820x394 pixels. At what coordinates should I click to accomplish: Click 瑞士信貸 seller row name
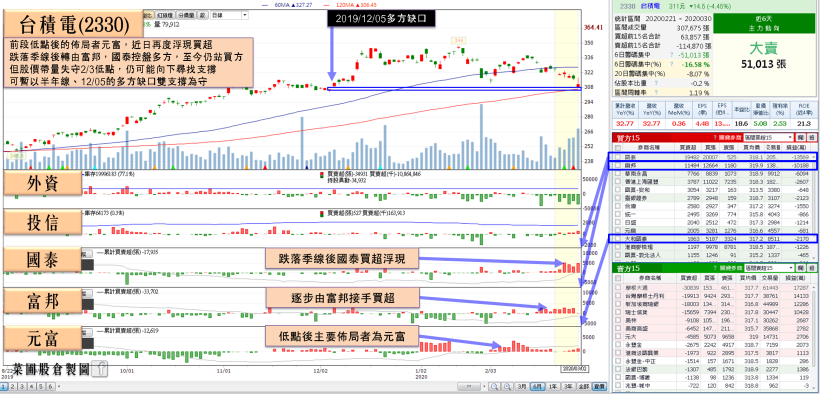point(636,311)
